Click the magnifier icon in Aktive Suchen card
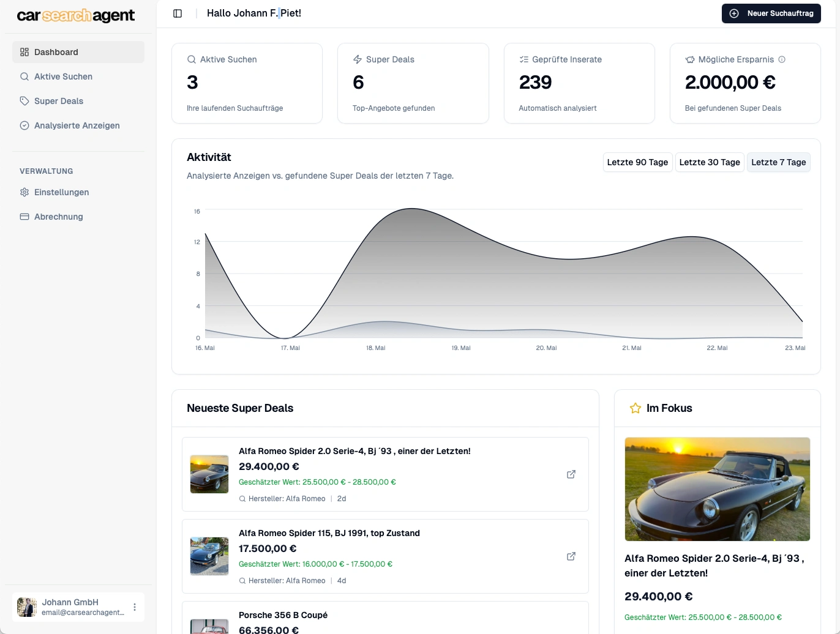 [192, 59]
